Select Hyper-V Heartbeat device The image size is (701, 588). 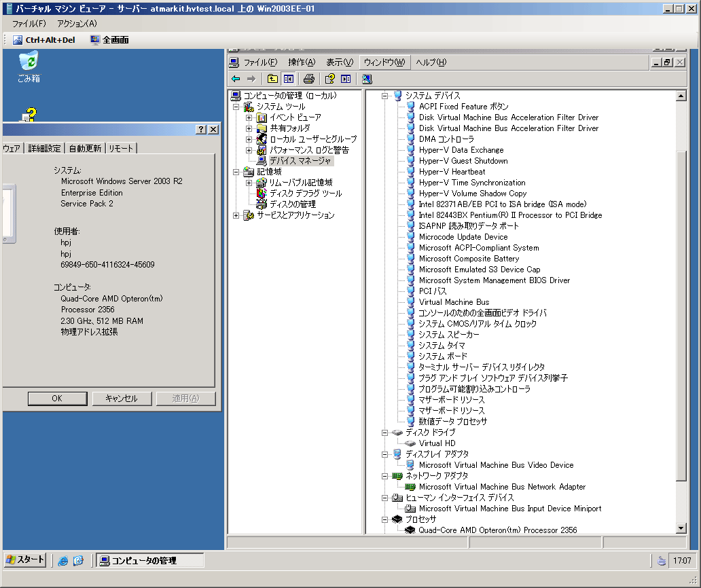pos(452,172)
